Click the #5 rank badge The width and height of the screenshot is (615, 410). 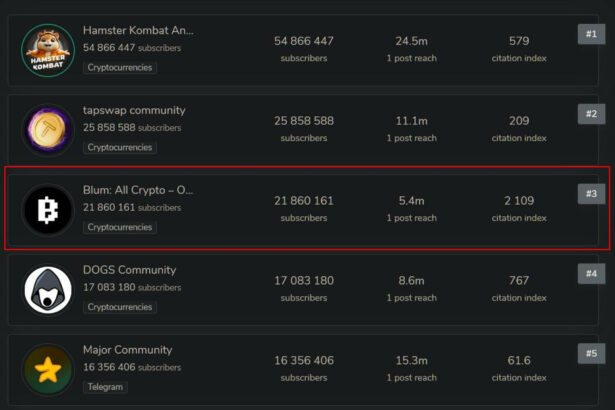[591, 352]
